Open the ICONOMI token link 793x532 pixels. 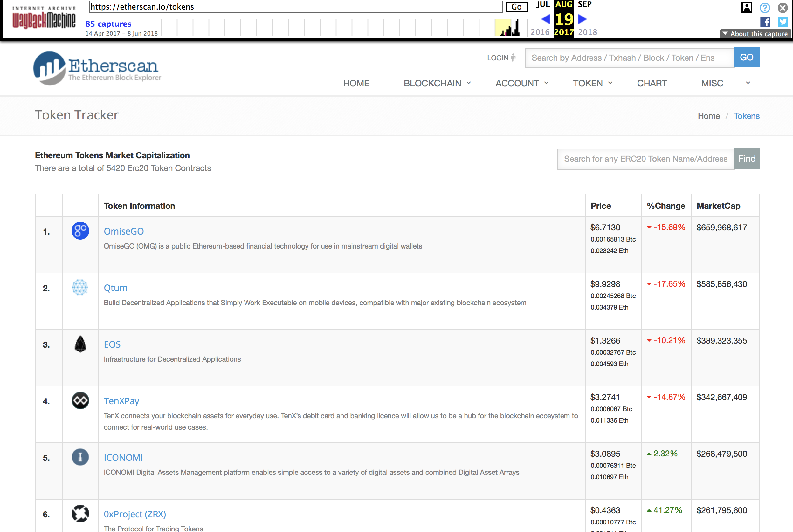click(x=123, y=458)
